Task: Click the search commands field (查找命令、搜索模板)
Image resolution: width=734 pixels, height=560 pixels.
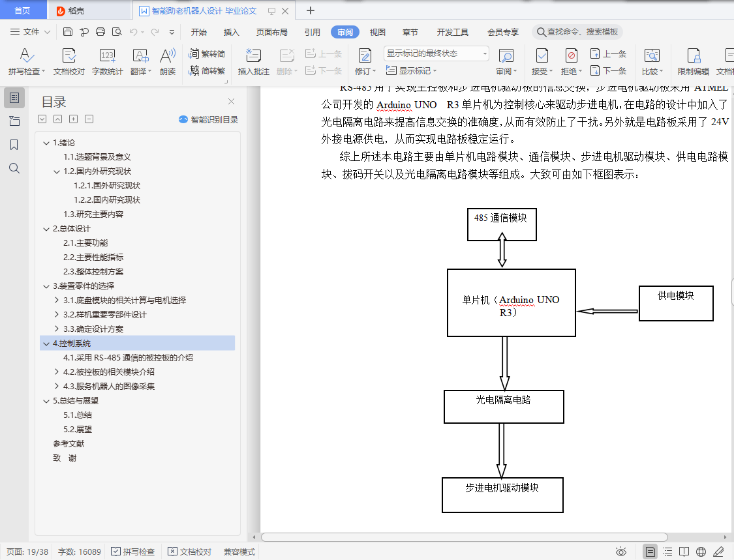Action: 577,32
